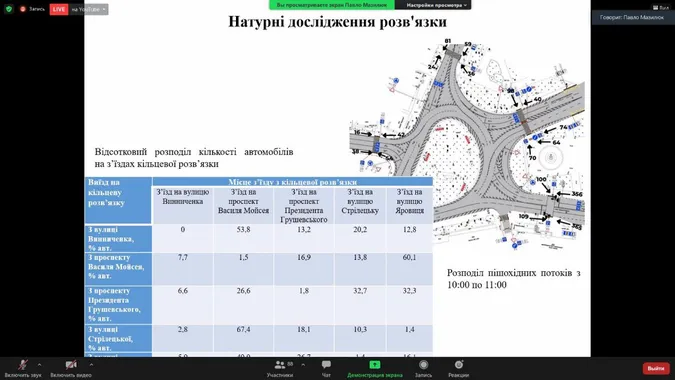The width and height of the screenshot is (675, 380).
Task: Open the 'Реакции' reactions menu
Action: tap(458, 369)
